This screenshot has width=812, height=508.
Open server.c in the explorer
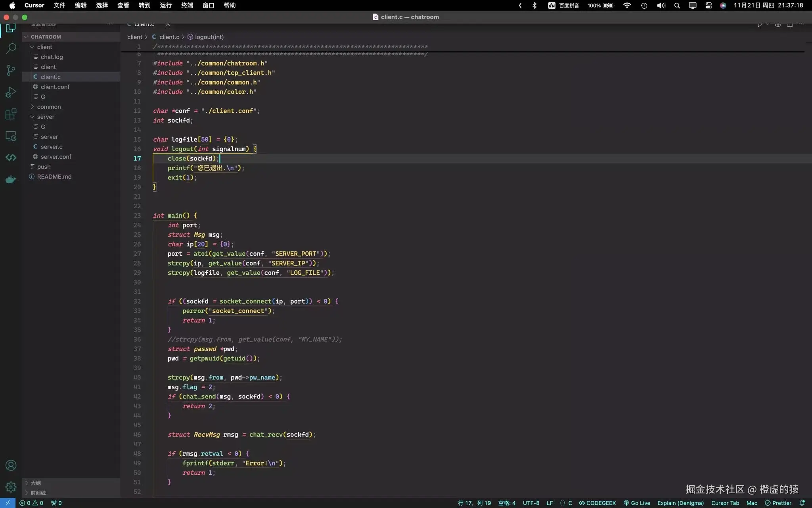51,146
